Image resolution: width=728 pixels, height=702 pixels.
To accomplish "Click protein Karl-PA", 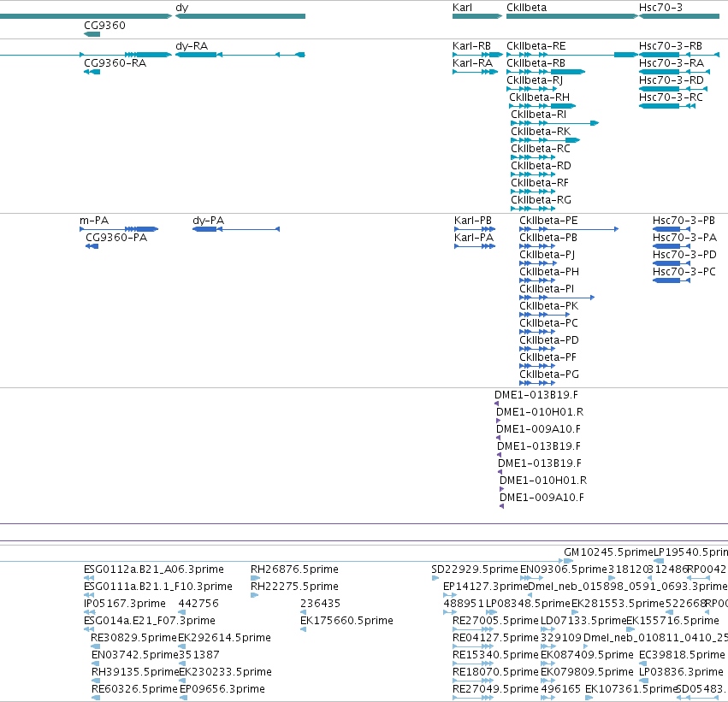I will coord(474,238).
